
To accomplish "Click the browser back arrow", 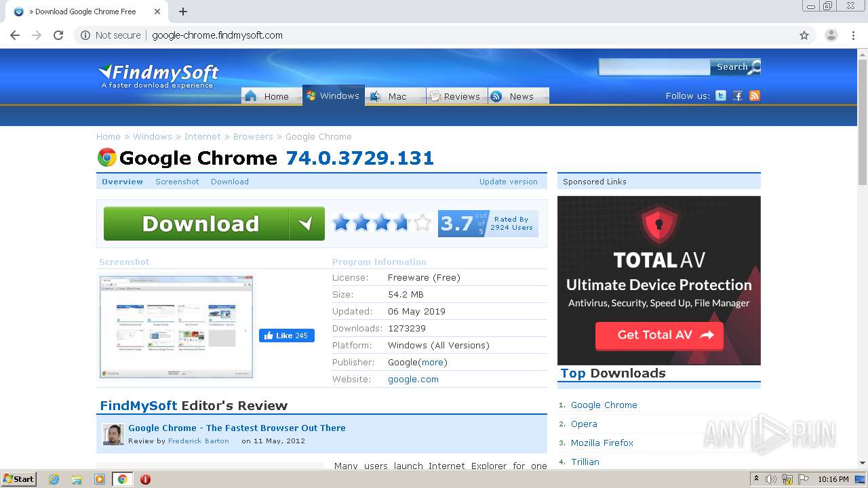I will 15,35.
